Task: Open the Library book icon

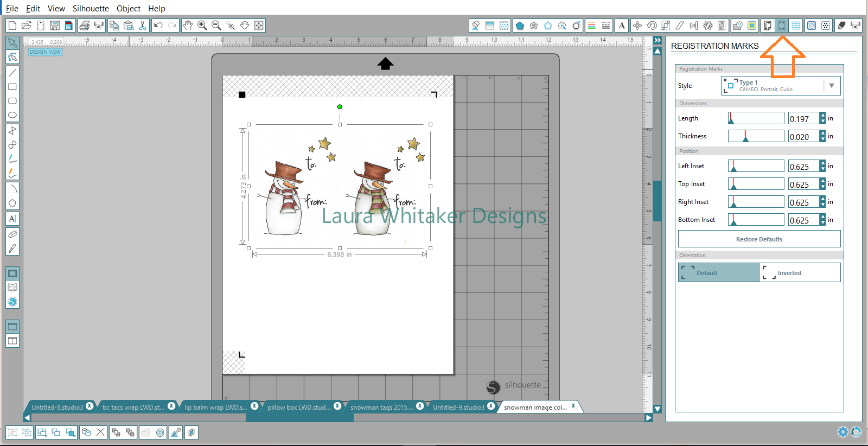Action: [x=12, y=288]
